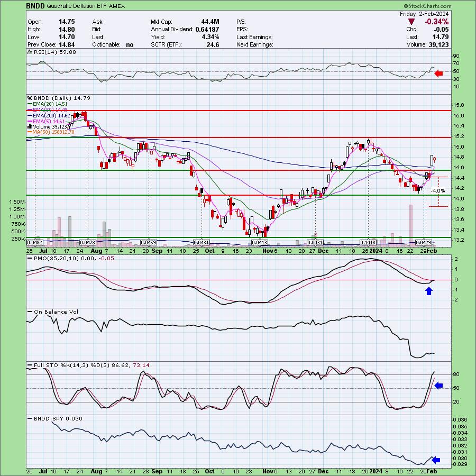The width and height of the screenshot is (476, 476).
Task: Click the -0.34% percent change value
Action: click(436, 22)
